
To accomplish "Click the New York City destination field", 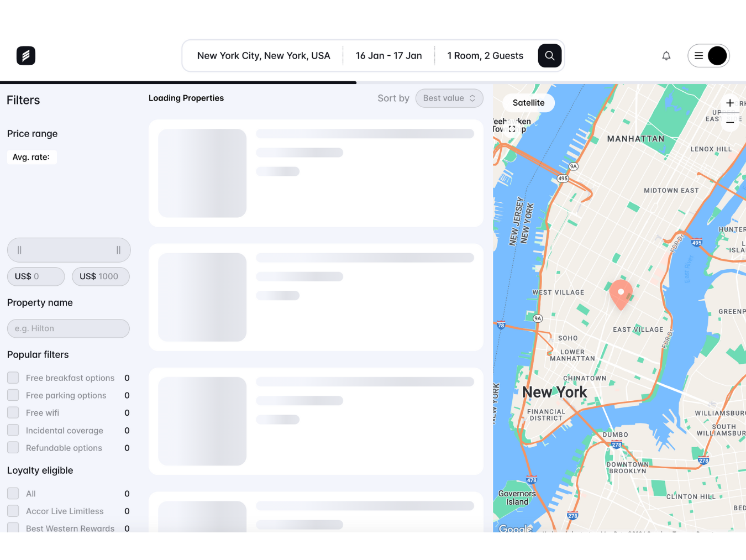I will pyautogui.click(x=264, y=56).
